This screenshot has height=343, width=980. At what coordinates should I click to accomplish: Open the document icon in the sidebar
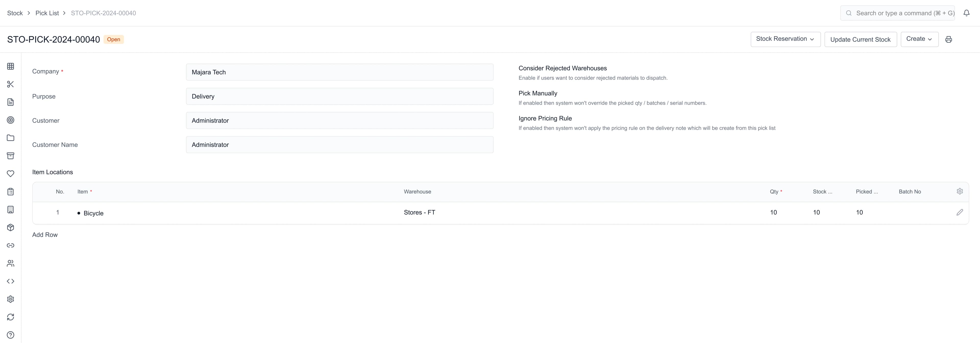pyautogui.click(x=10, y=102)
